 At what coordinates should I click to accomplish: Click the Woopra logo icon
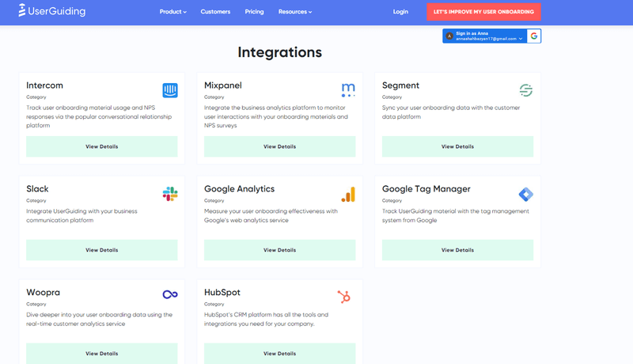click(170, 294)
